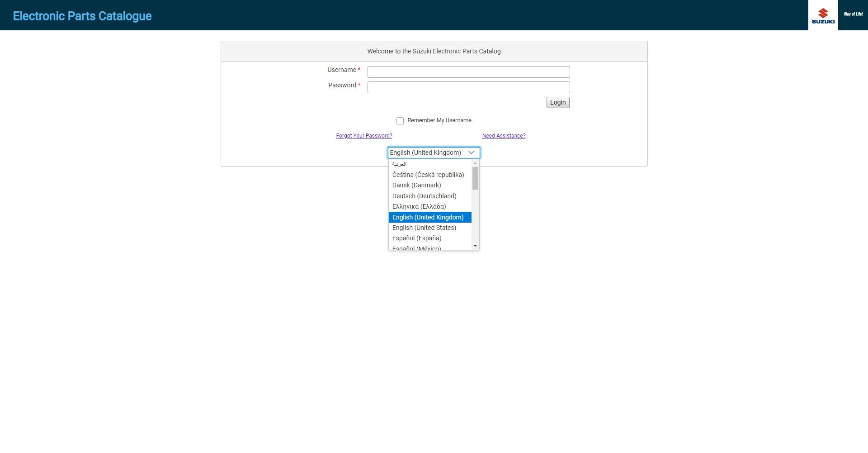Click the Suzuki logo icon
The image size is (868, 453).
pyautogui.click(x=823, y=15)
